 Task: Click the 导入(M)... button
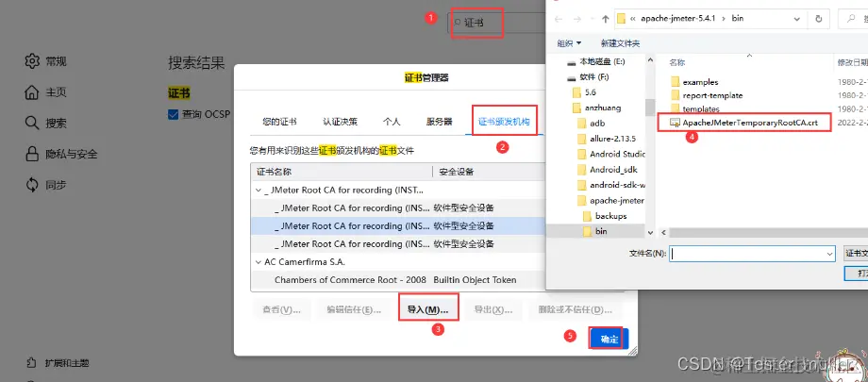tap(428, 309)
